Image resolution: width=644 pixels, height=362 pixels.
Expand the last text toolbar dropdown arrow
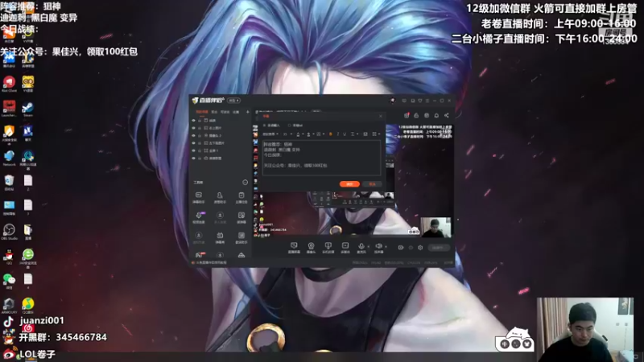[x=379, y=134]
